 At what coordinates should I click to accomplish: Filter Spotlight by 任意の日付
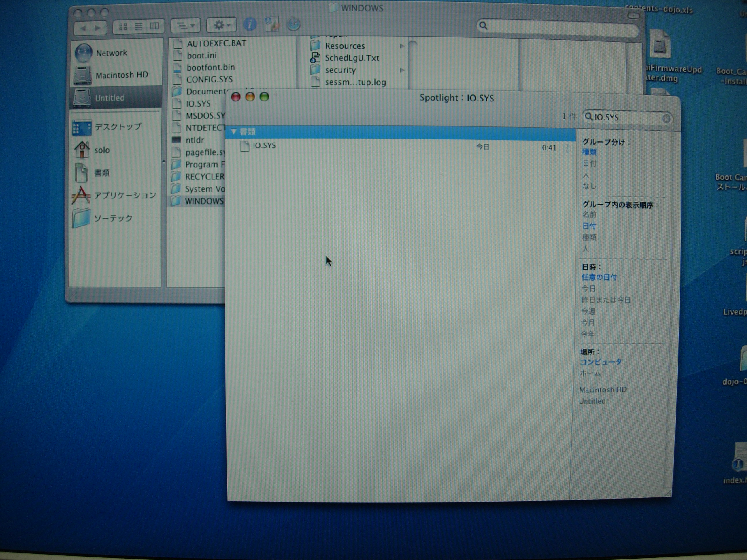point(599,277)
